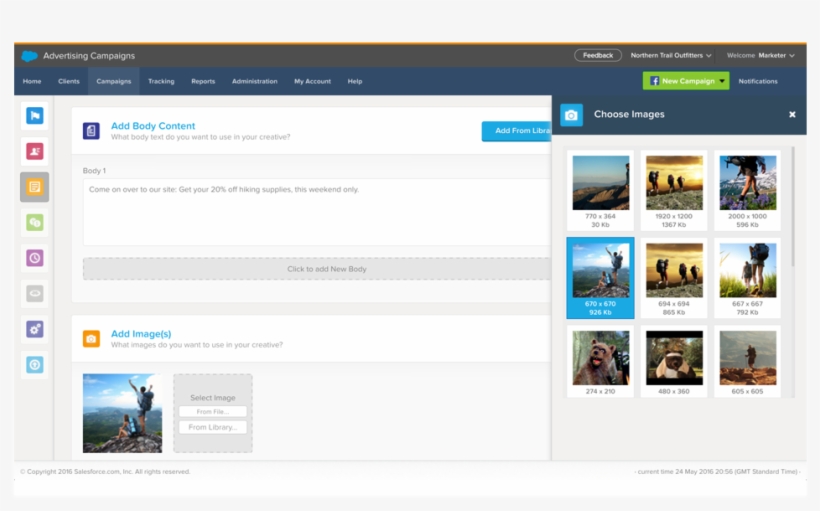Image resolution: width=820 pixels, height=511 pixels.
Task: Open the Administration menu
Action: click(255, 81)
